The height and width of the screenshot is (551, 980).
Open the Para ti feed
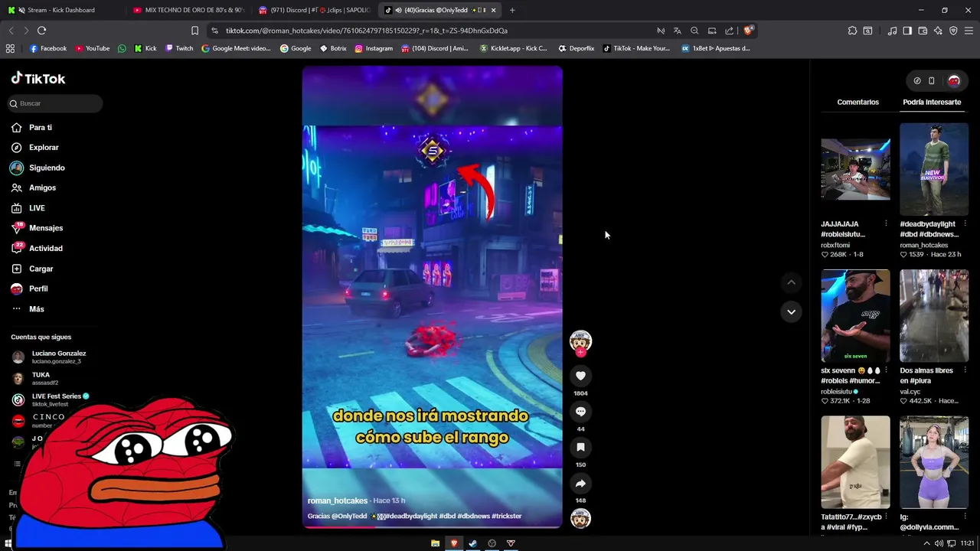click(x=31, y=128)
